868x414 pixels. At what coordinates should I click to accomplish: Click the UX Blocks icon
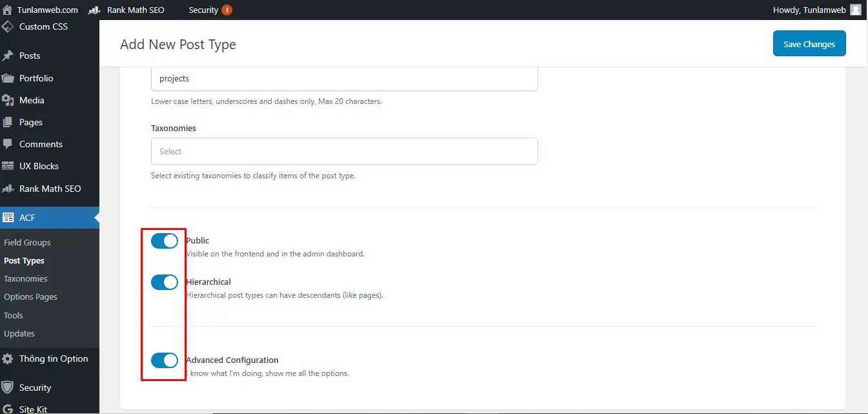pos(8,166)
